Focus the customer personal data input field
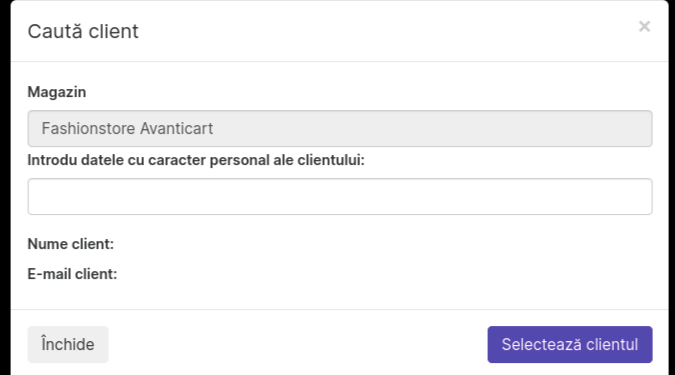Image resolution: width=675 pixels, height=375 pixels. [340, 196]
